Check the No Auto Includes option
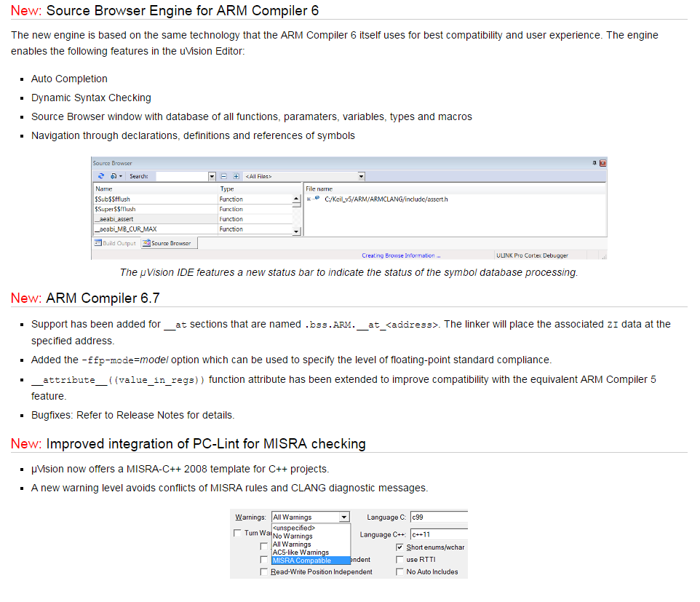 [x=400, y=572]
